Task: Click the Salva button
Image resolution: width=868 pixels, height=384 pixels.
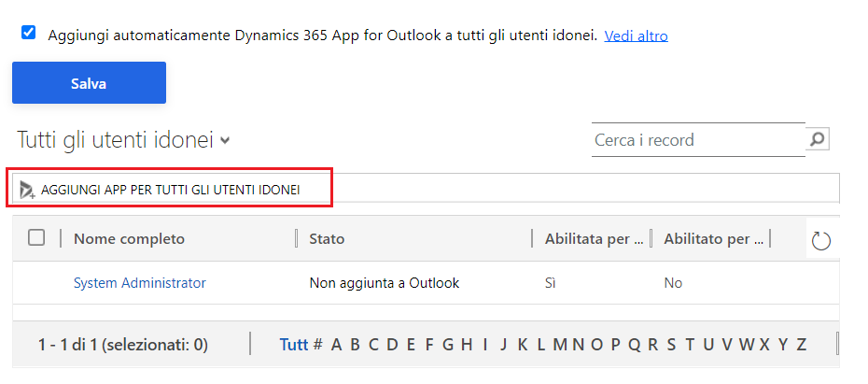Action: coord(89,83)
